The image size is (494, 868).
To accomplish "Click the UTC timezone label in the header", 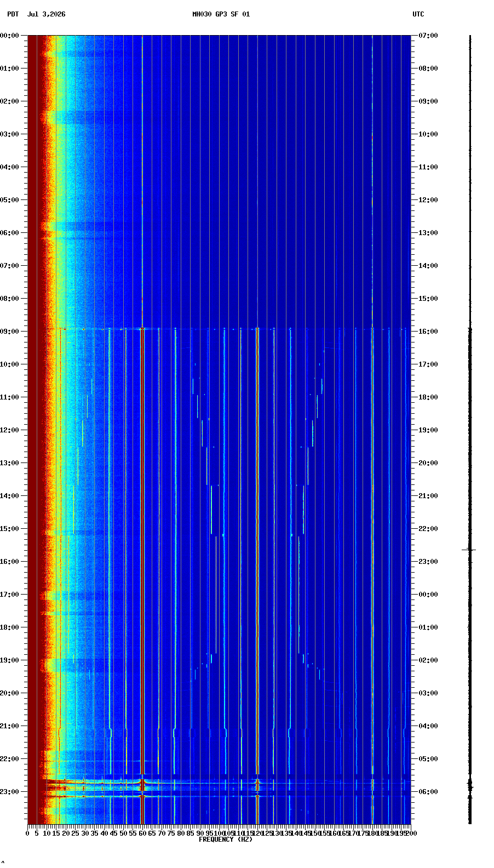I will [x=418, y=14].
